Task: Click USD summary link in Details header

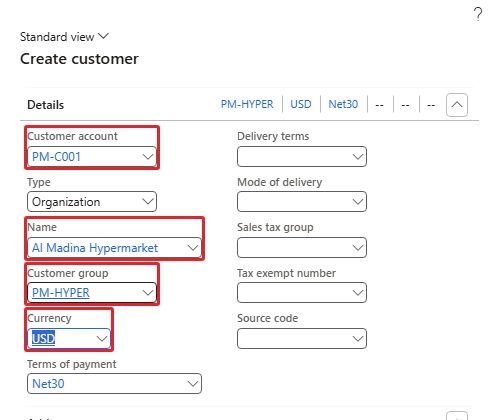Action: coord(301,104)
